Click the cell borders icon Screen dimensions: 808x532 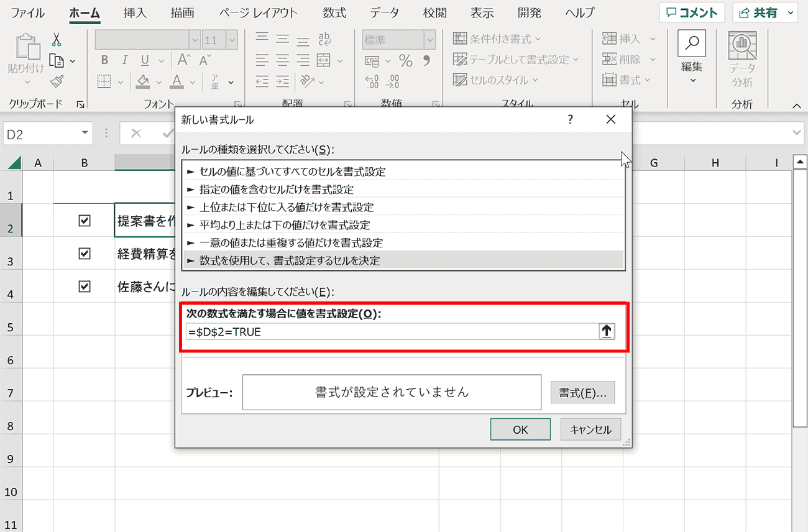point(104,81)
